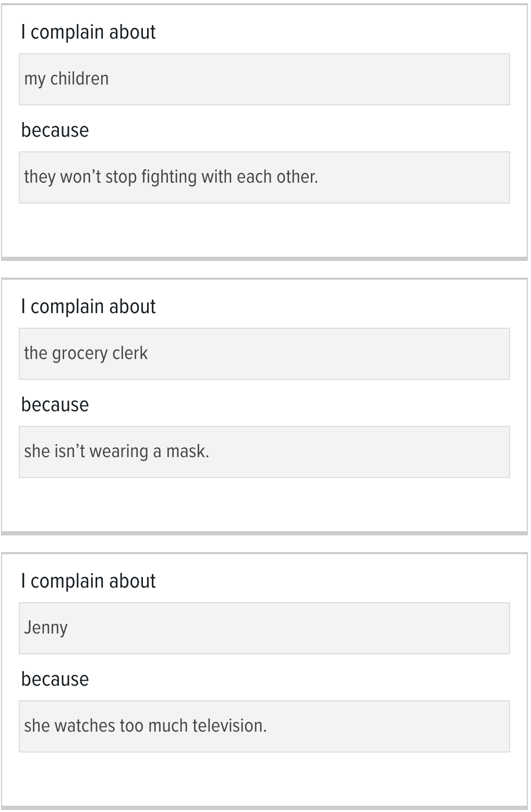Click blank area below the mask reason field
The height and width of the screenshot is (812, 531).
pos(264,504)
